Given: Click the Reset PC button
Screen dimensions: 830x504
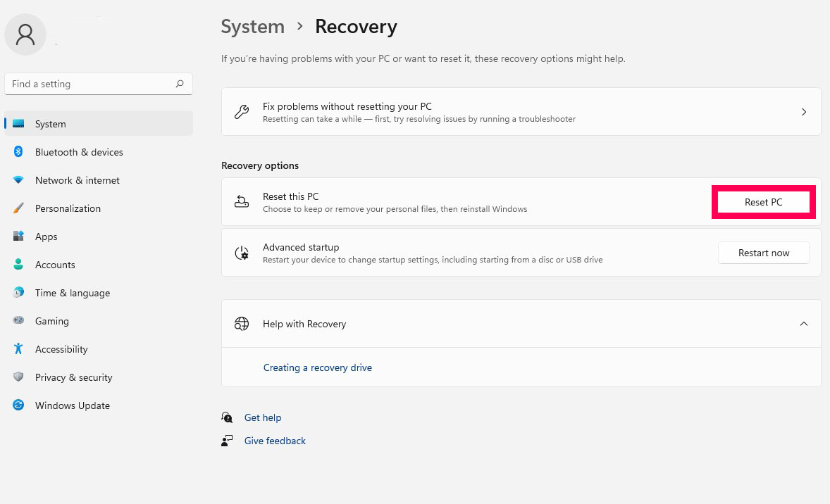Looking at the screenshot, I should pyautogui.click(x=763, y=202).
